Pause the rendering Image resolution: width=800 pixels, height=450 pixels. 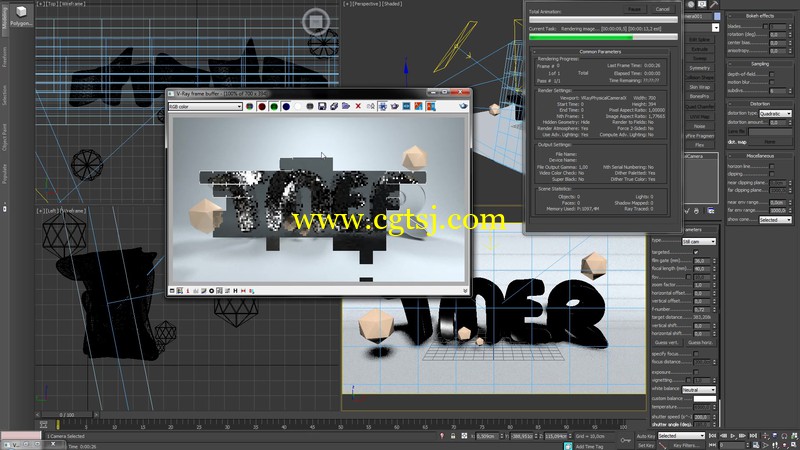click(634, 9)
